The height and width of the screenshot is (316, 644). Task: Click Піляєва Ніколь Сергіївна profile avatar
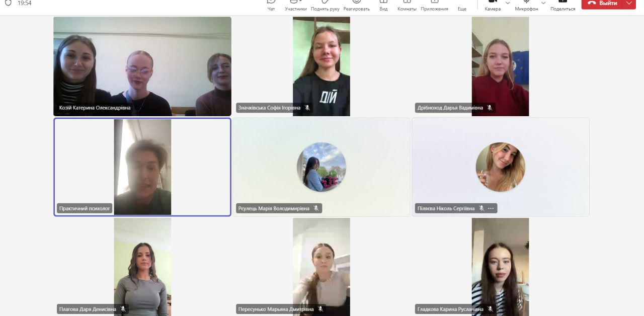[501, 167]
